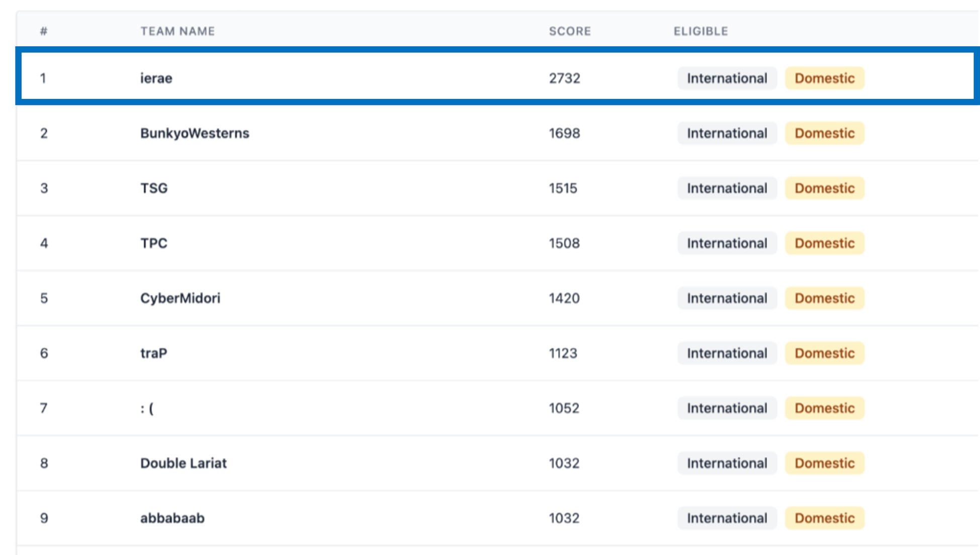
Task: Click TSG's International badge
Action: pyautogui.click(x=727, y=188)
